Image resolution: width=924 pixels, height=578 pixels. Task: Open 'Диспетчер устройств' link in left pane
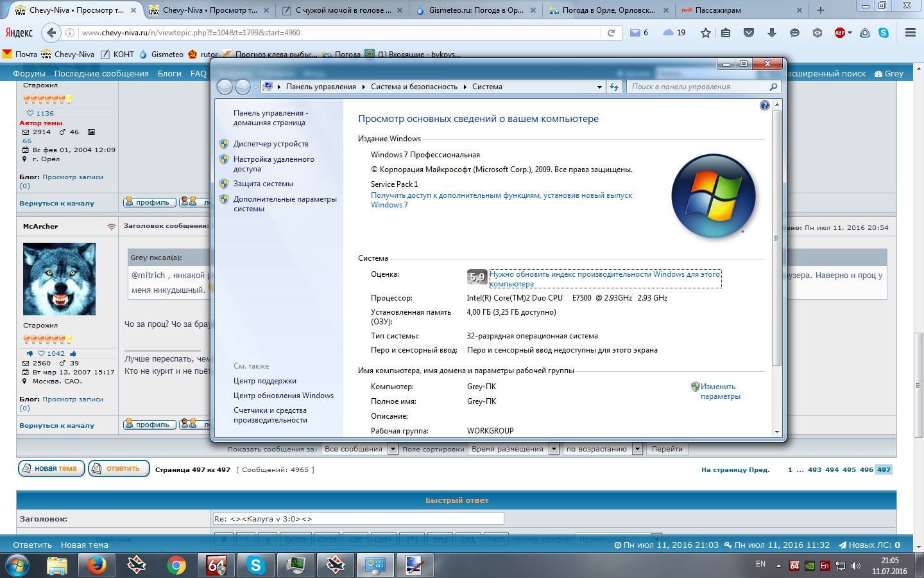point(271,144)
